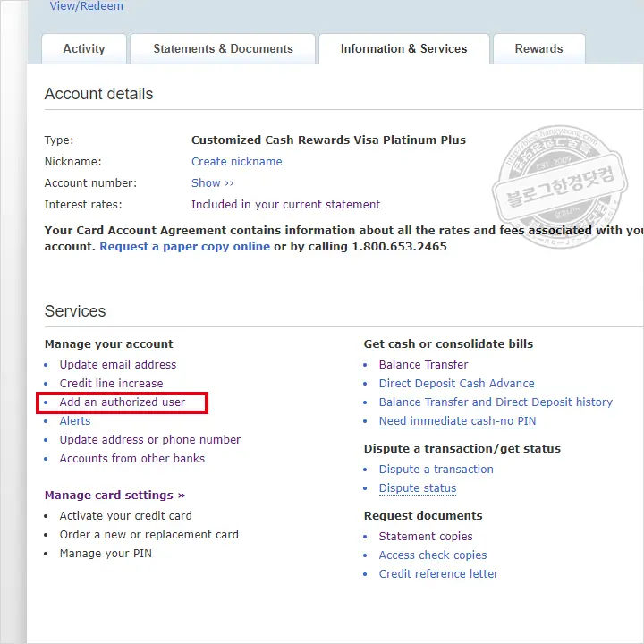Open Request a paper copy online link
Screen dimensions: 644x644
coord(184,247)
